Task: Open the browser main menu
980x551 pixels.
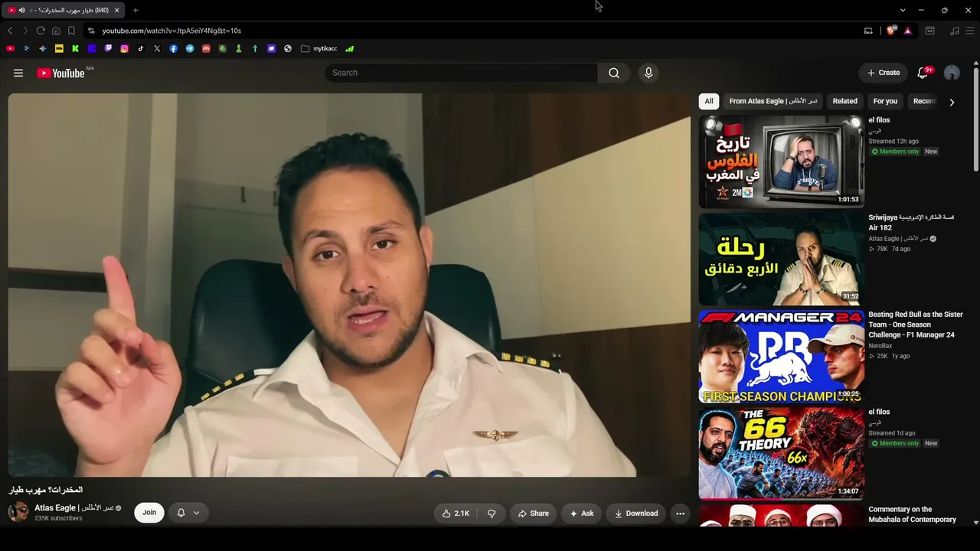Action: [x=969, y=31]
